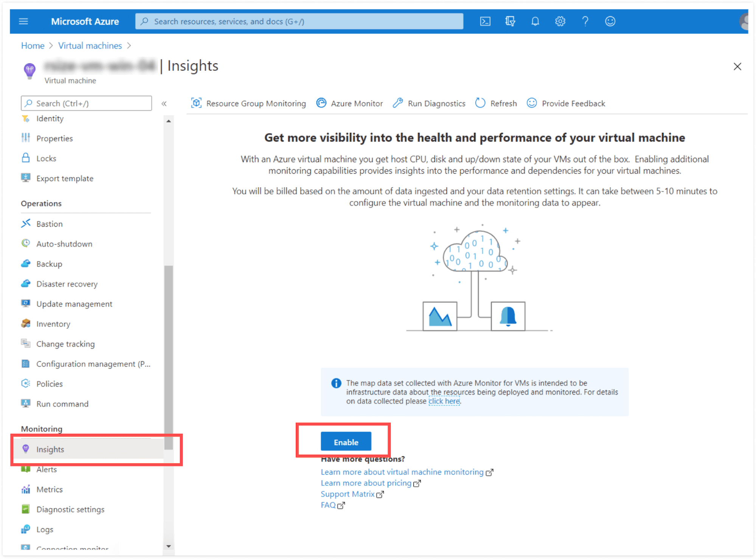This screenshot has width=756, height=559.
Task: Open Resource Group Monitoring
Action: [x=248, y=103]
